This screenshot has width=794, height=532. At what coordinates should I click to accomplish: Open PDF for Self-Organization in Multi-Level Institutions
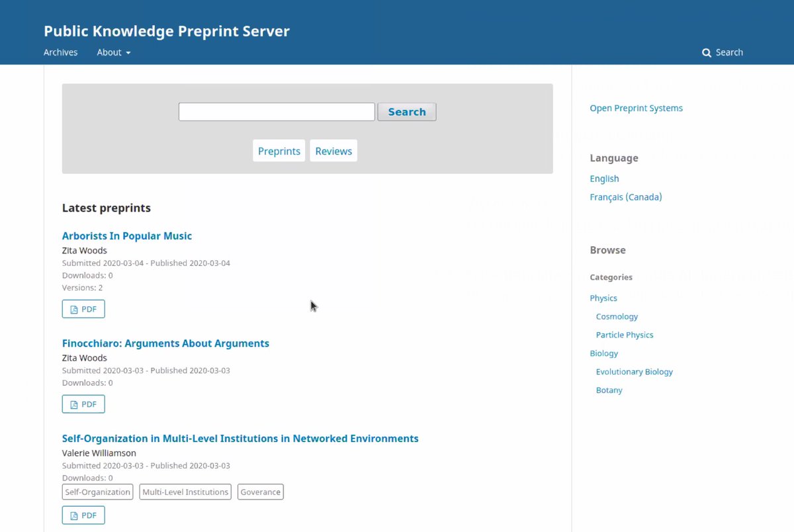[83, 515]
